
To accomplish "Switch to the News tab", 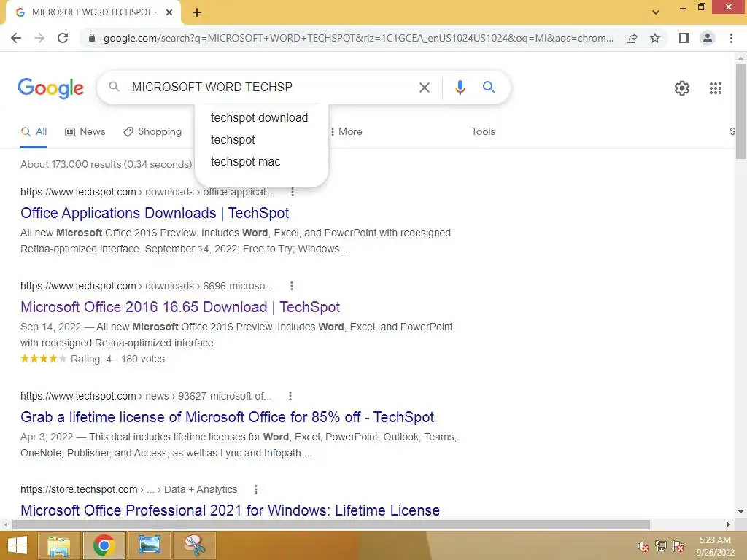I will (85, 131).
